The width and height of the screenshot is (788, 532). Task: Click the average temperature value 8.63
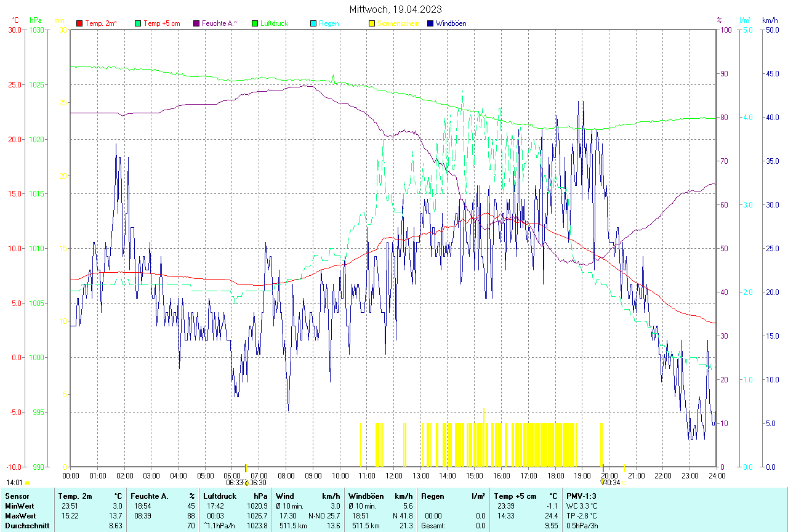[116, 525]
